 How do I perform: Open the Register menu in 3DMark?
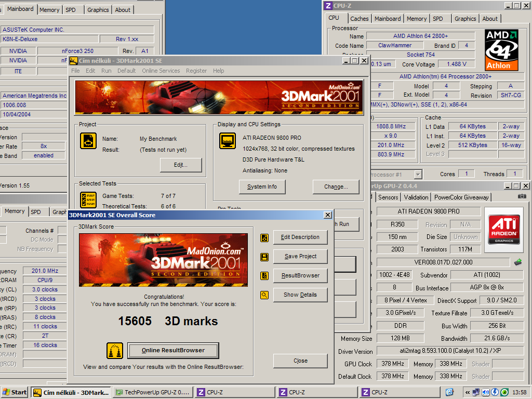[196, 71]
